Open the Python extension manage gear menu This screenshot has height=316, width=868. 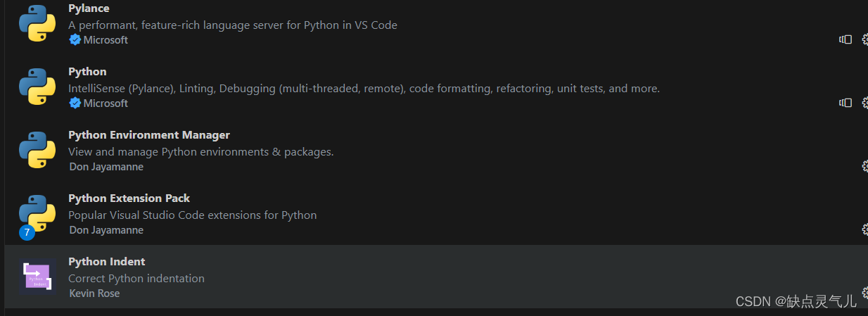point(864,103)
